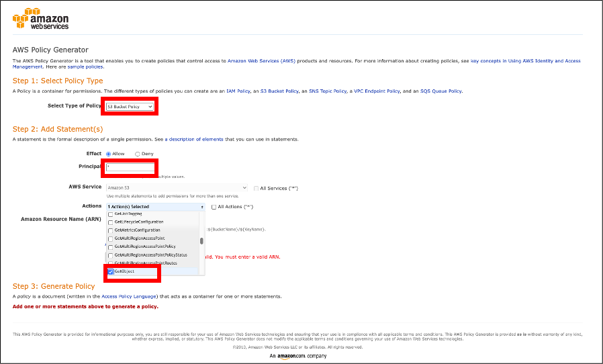603x364 pixels.
Task: Click the actions list scrollbar thumb
Action: 201,241
